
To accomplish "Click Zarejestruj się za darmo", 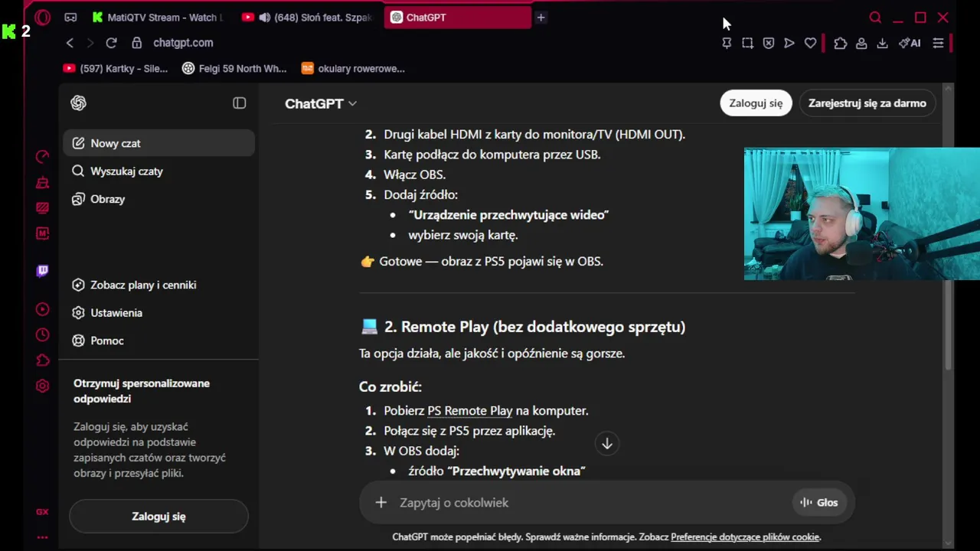I will [867, 103].
